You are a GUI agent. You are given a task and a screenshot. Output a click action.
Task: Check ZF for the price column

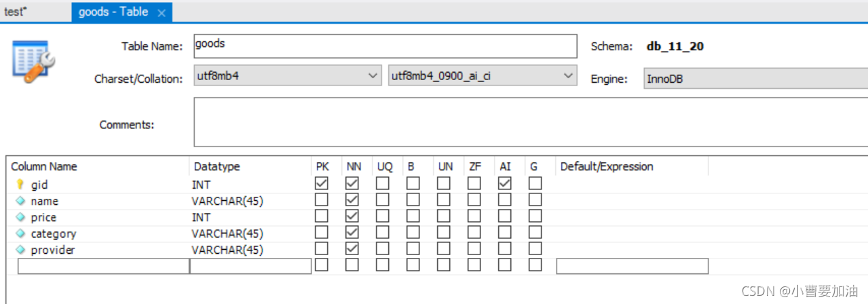pos(474,216)
